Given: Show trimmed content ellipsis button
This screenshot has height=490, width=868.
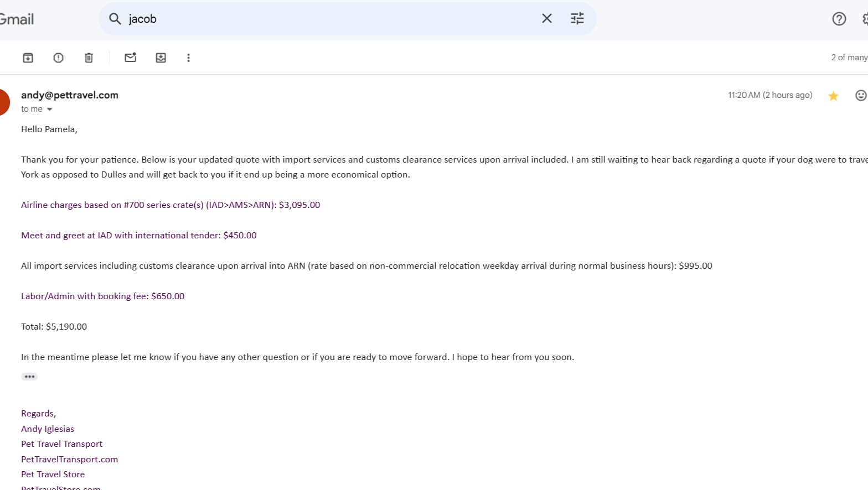Looking at the screenshot, I should (29, 377).
